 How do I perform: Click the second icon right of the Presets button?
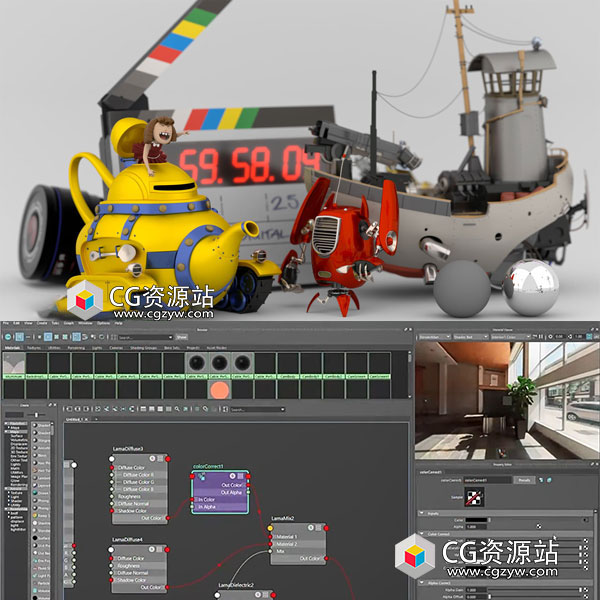click(549, 480)
